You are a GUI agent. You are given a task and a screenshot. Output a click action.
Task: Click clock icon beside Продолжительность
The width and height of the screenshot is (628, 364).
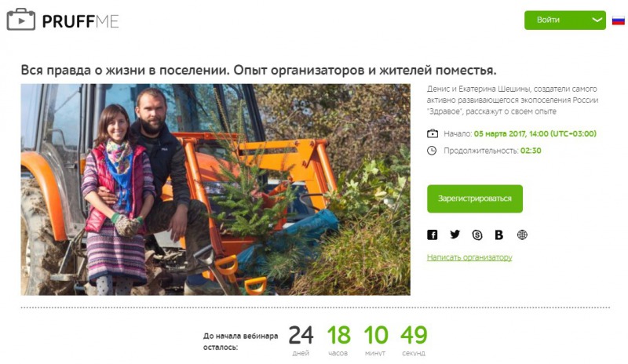432,151
